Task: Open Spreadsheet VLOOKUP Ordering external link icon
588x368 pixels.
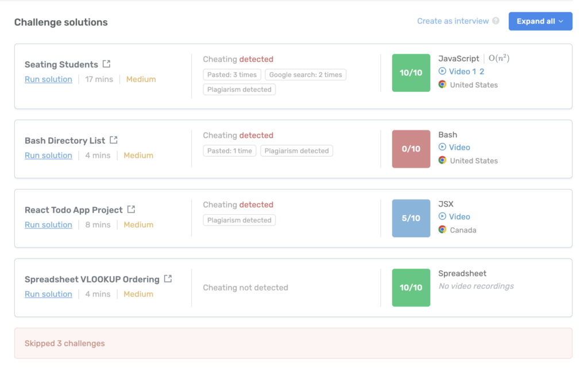Action: (168, 278)
